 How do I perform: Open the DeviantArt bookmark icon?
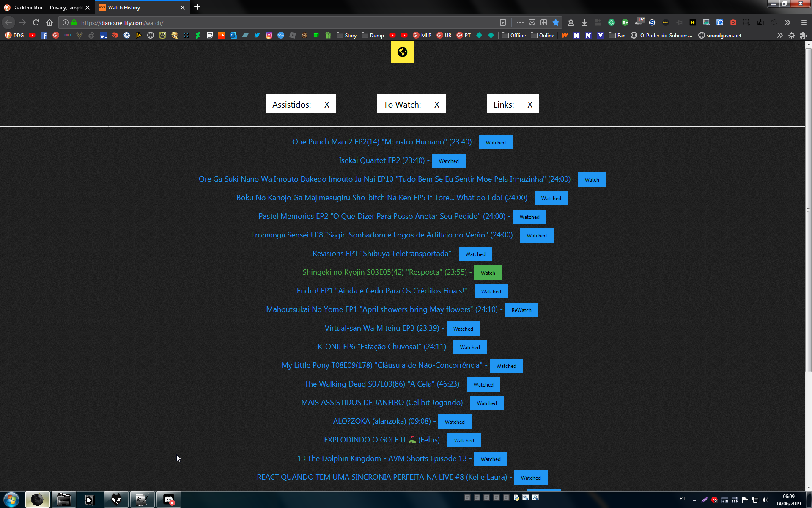(x=198, y=35)
